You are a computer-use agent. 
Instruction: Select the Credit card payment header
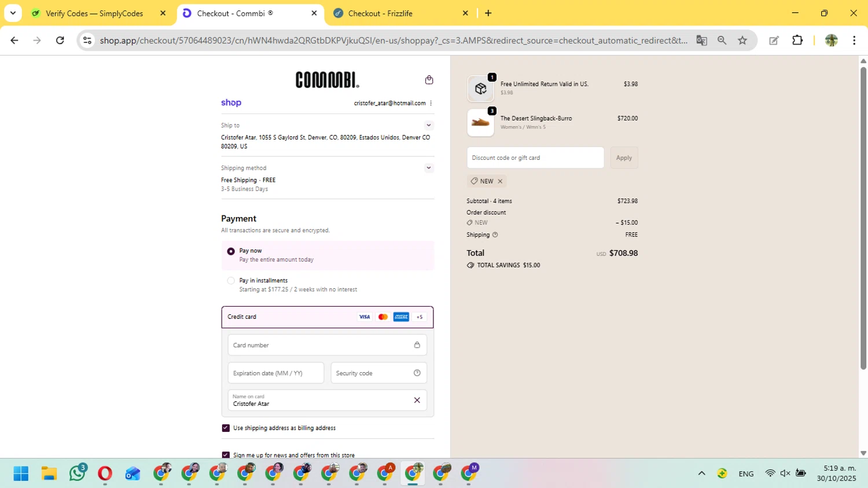(x=328, y=317)
